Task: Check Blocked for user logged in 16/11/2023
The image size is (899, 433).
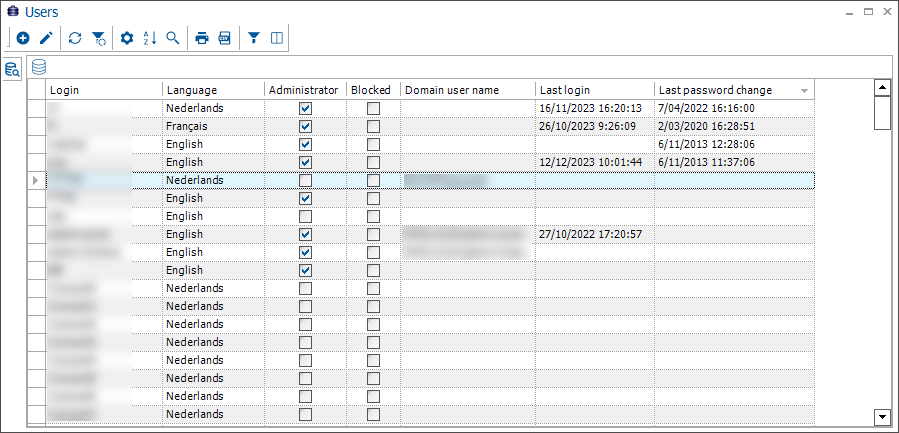Action: click(373, 108)
